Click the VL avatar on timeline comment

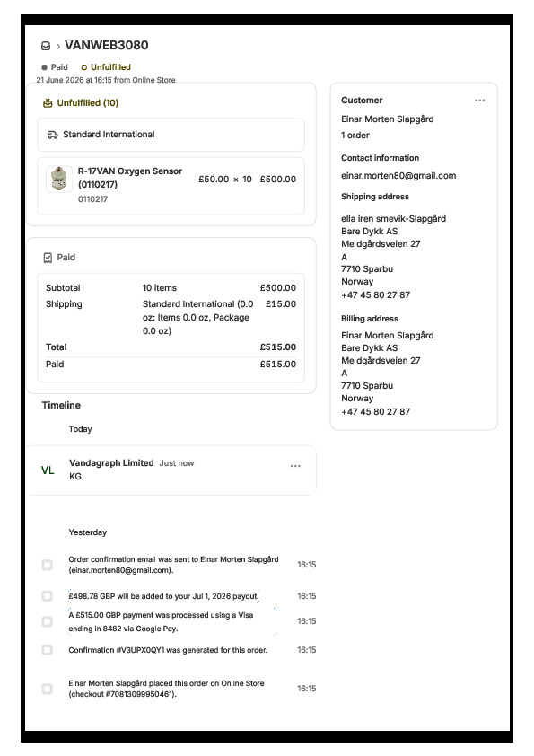pyautogui.click(x=48, y=470)
